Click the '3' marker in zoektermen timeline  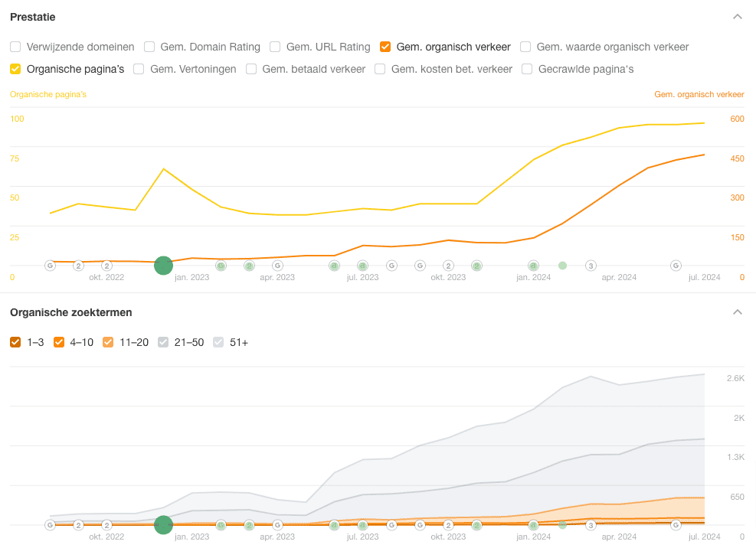click(591, 525)
